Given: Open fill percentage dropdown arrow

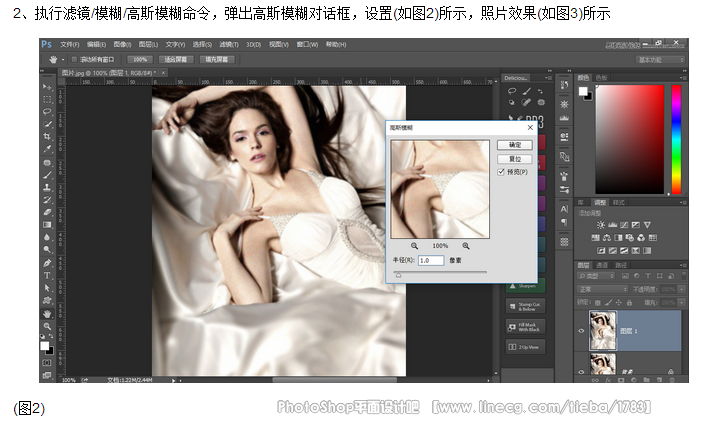Looking at the screenshot, I should point(682,303).
